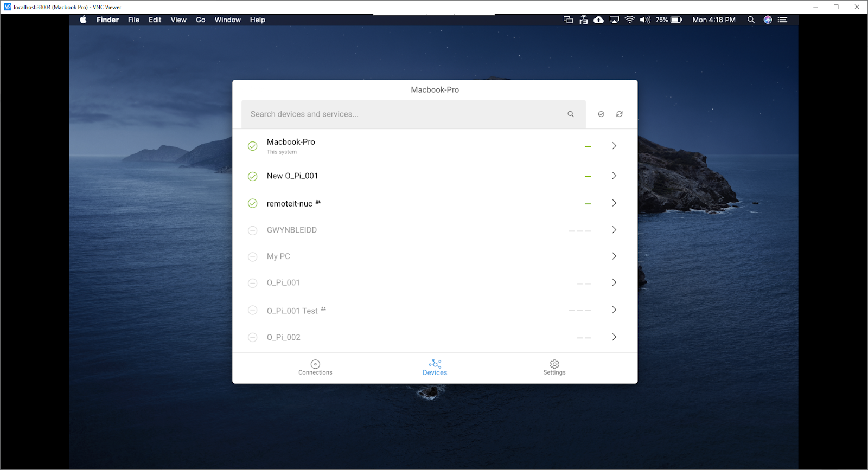Expand My PC details chevron
Image resolution: width=868 pixels, height=470 pixels.
point(614,256)
